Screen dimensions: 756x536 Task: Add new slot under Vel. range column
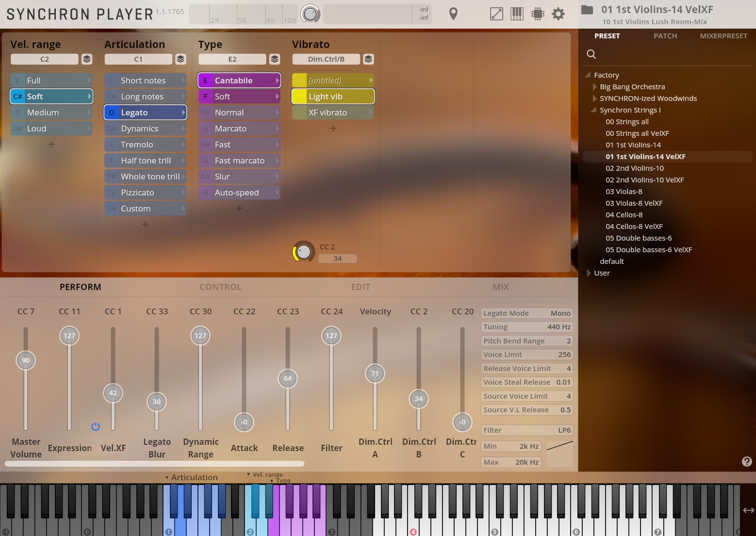[51, 145]
